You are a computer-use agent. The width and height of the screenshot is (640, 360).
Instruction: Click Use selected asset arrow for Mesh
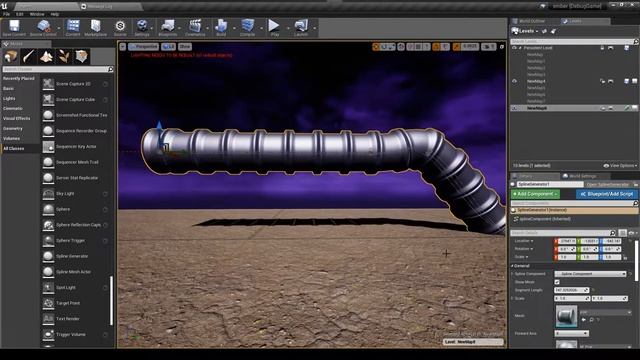(x=584, y=320)
